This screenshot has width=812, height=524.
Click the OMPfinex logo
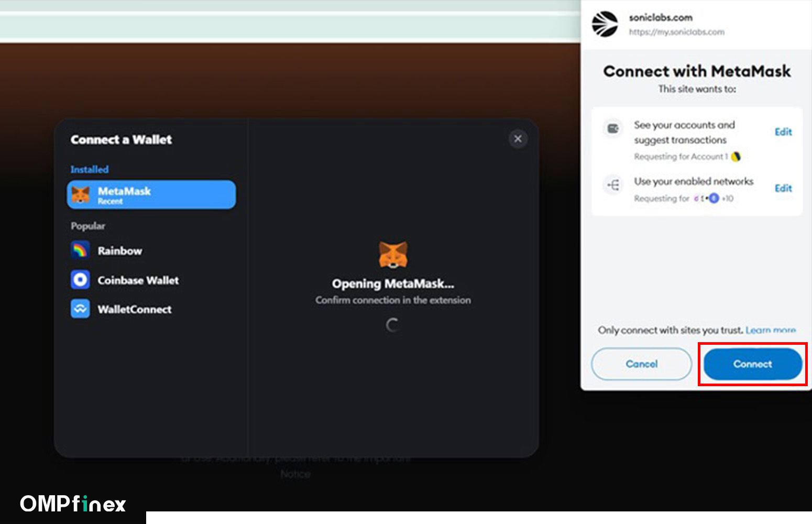(73, 504)
